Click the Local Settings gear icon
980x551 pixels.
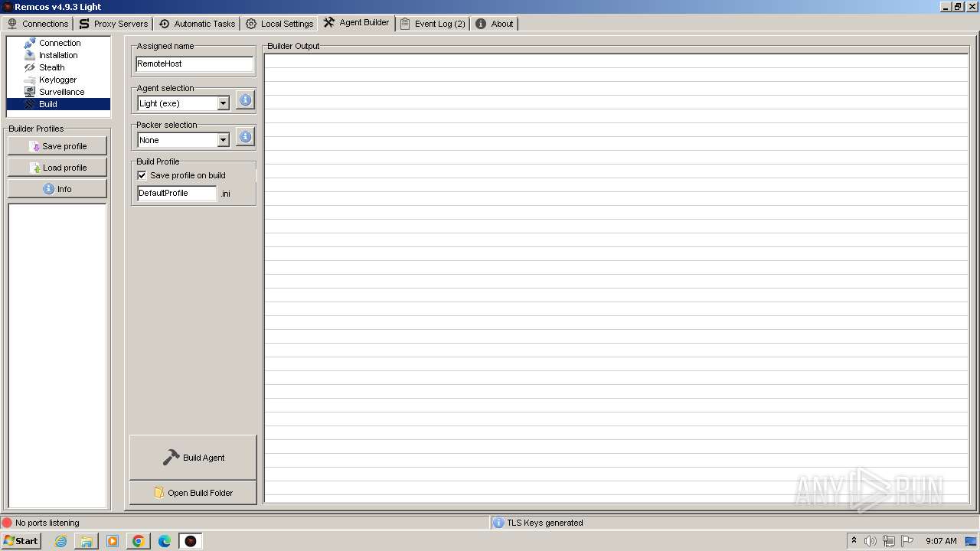(x=251, y=24)
